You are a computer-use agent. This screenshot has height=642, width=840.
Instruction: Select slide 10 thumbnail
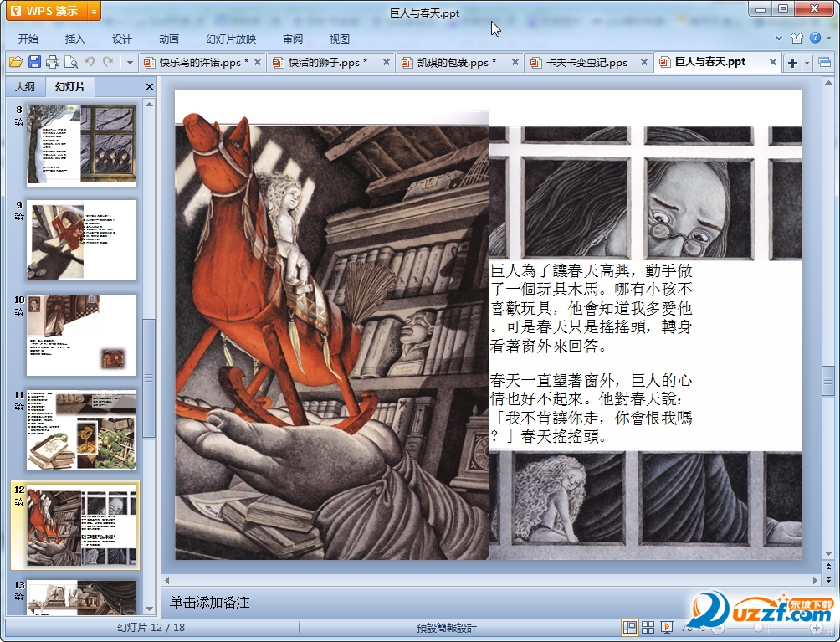(81, 335)
